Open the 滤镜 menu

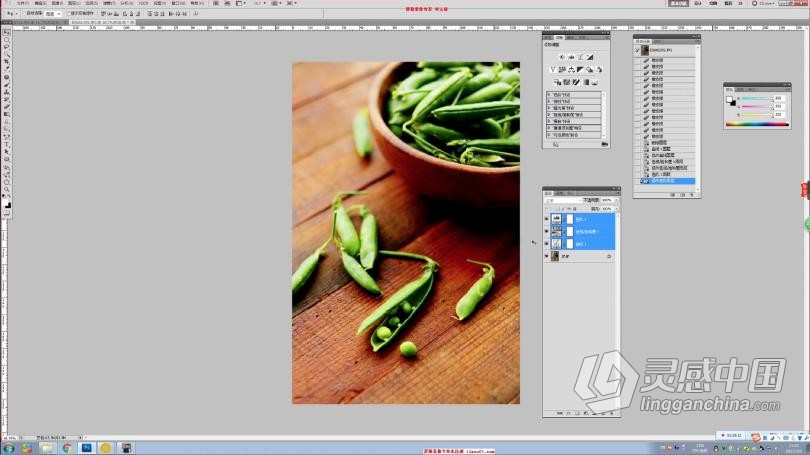[x=108, y=3]
